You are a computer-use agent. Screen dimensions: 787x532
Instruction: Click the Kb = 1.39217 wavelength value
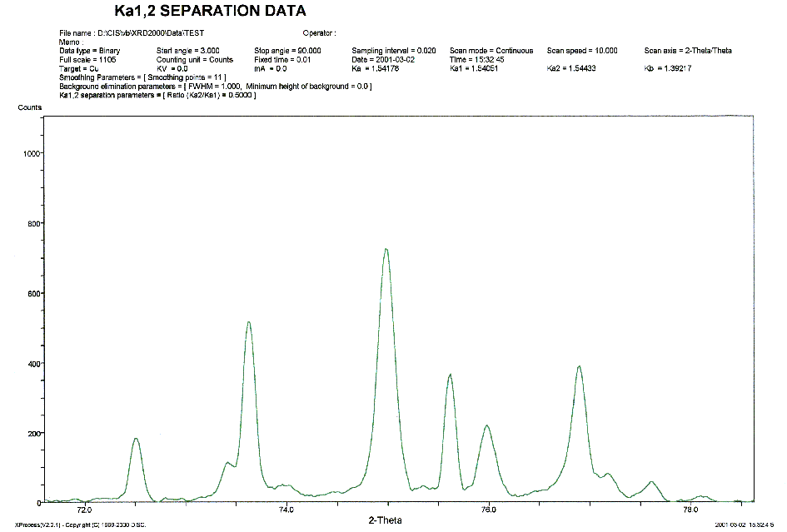point(668,68)
